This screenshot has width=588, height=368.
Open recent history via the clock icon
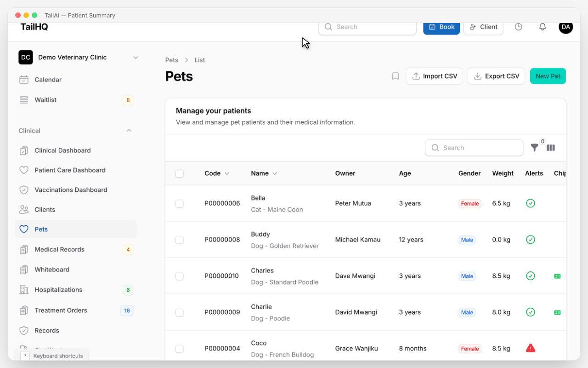pyautogui.click(x=518, y=27)
